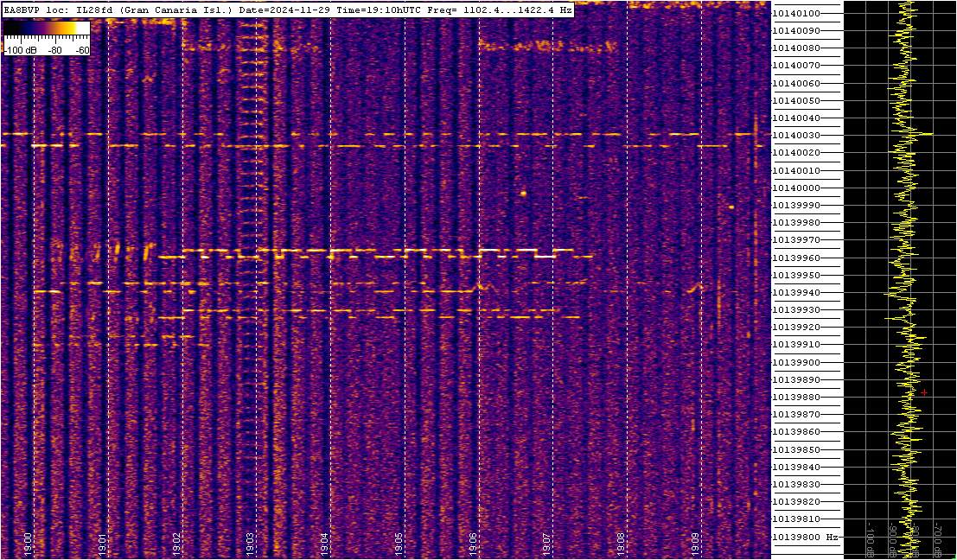957x560 pixels.
Task: Click the bright dot near 10140000 Hz
Action: tap(523, 194)
